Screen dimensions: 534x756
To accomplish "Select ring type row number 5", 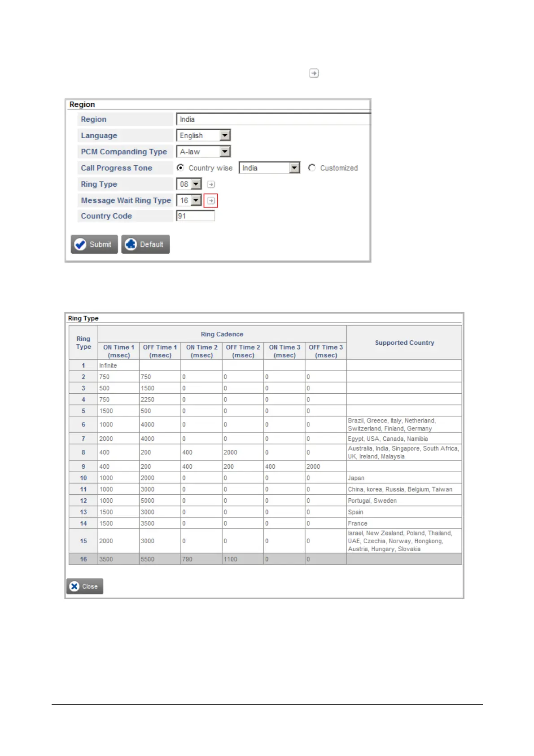I will (x=83, y=411).
